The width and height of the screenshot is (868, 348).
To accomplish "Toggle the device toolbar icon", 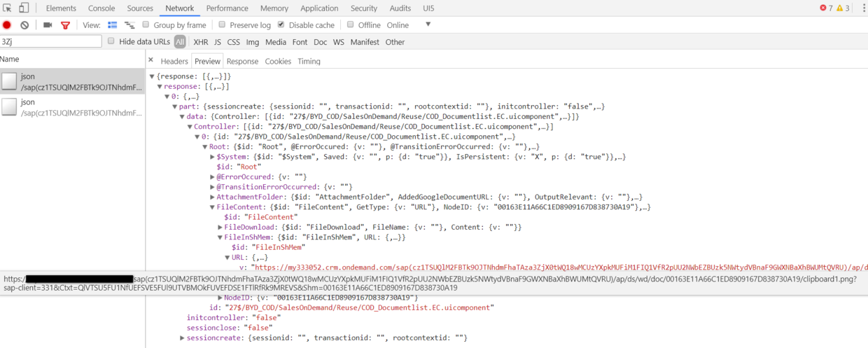I will point(24,8).
